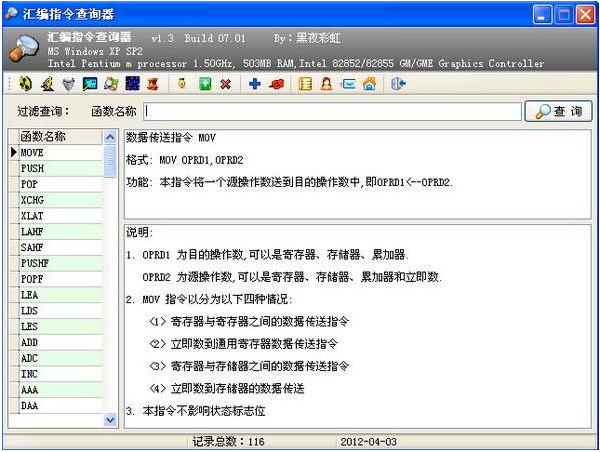
Task: Click the red X delete icon
Action: (x=226, y=84)
